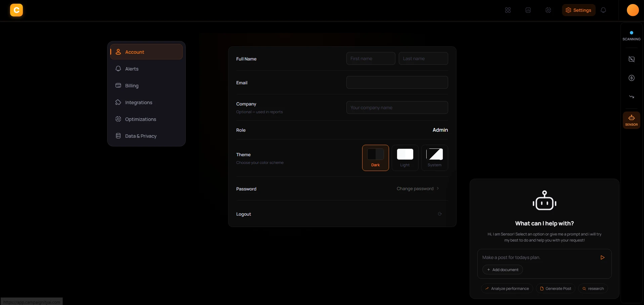Open the SENSOR robot panel button

(631, 120)
